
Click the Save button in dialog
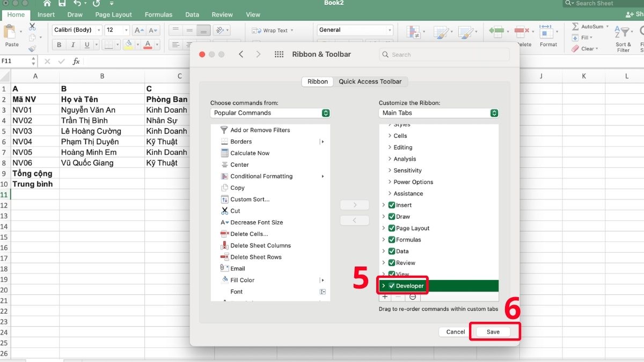coord(493,332)
